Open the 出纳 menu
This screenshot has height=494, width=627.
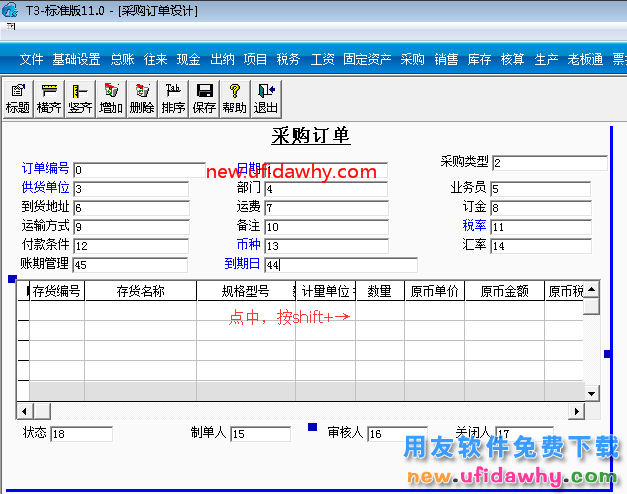pos(222,59)
